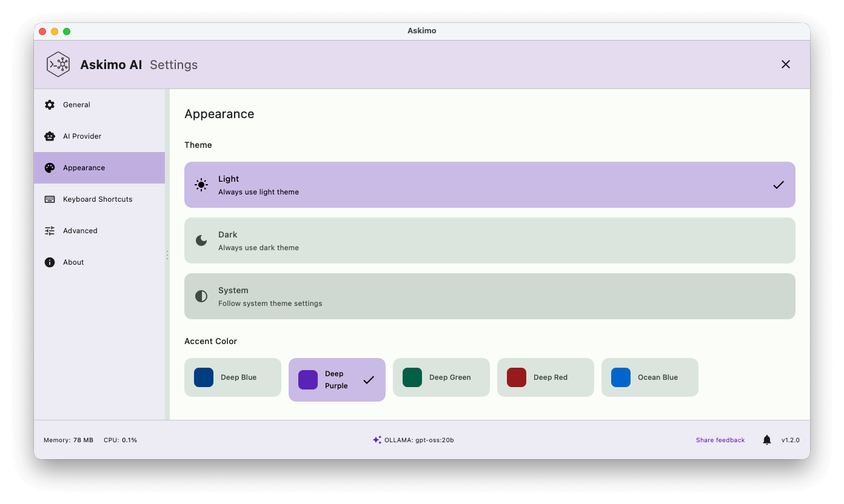Image resolution: width=844 pixels, height=504 pixels.
Task: Pick the Deep Green accent color
Action: (x=441, y=377)
